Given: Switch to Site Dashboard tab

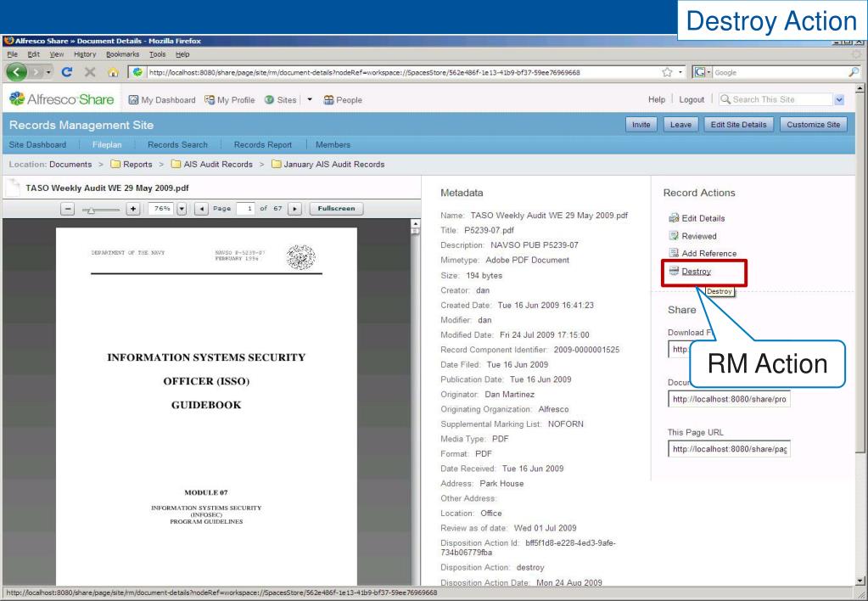Looking at the screenshot, I should click(37, 144).
